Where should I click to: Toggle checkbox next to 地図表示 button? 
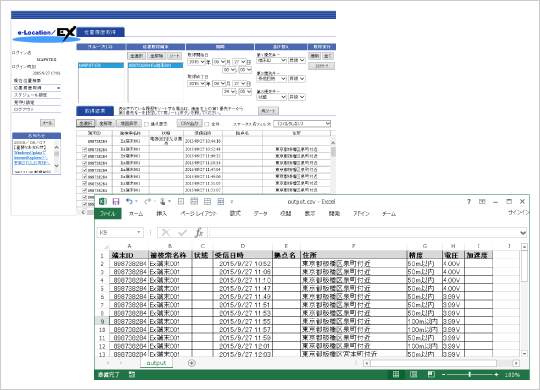[x=146, y=124]
